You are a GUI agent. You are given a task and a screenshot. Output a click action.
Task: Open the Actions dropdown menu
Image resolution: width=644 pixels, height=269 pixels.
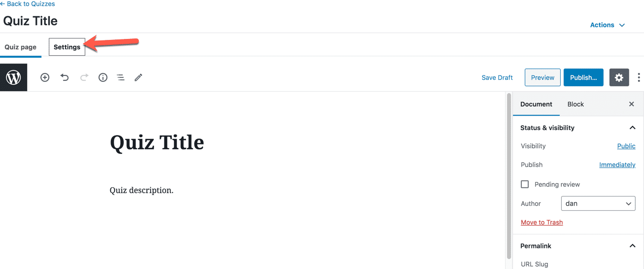tap(608, 25)
